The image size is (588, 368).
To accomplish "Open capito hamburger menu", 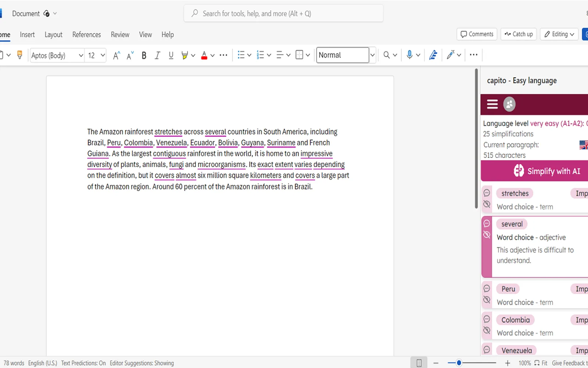I will pyautogui.click(x=492, y=105).
